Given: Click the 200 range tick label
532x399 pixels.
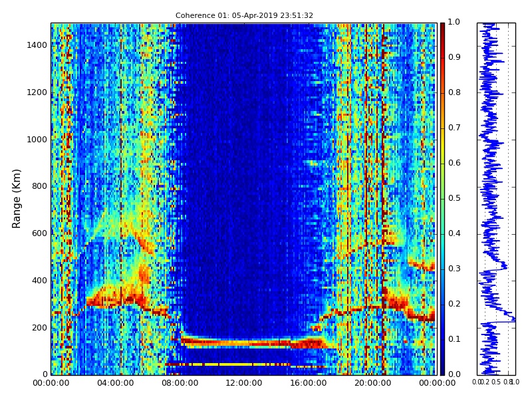Looking at the screenshot, I should (39, 328).
